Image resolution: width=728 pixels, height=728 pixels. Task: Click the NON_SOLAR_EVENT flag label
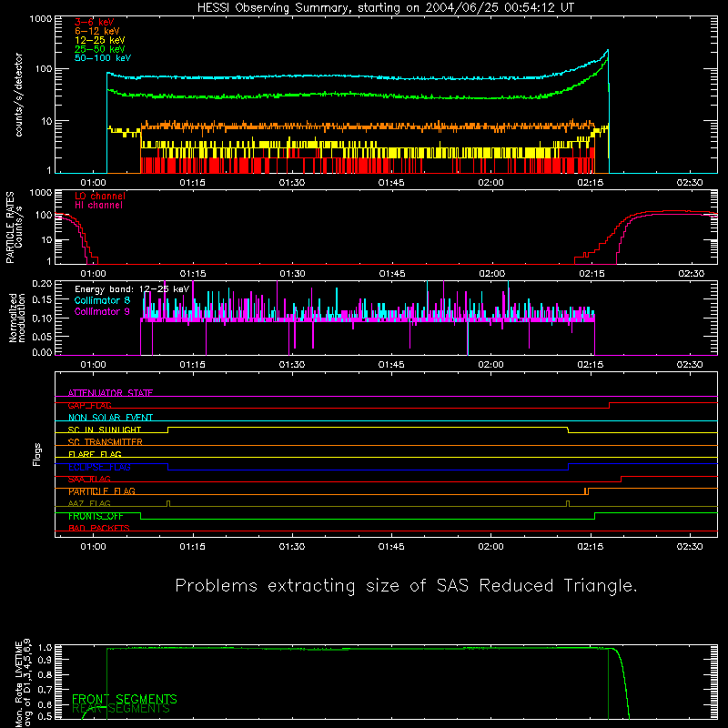[x=110, y=418]
